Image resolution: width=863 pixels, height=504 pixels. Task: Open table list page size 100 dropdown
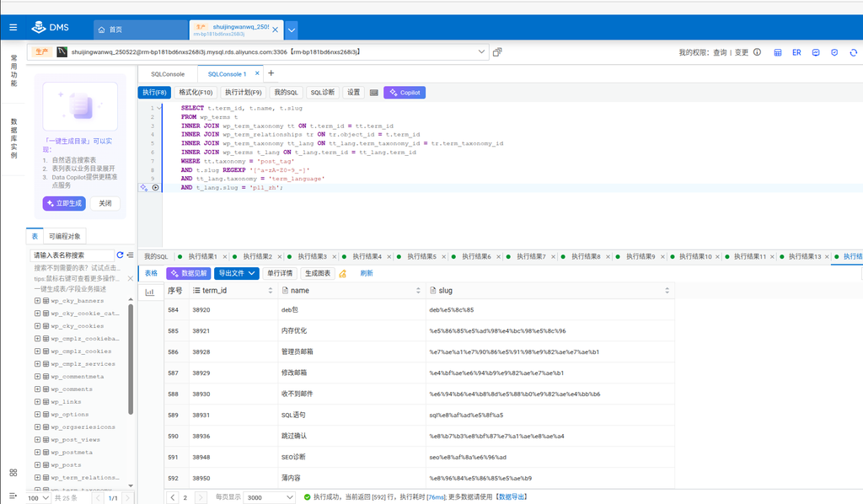click(39, 498)
